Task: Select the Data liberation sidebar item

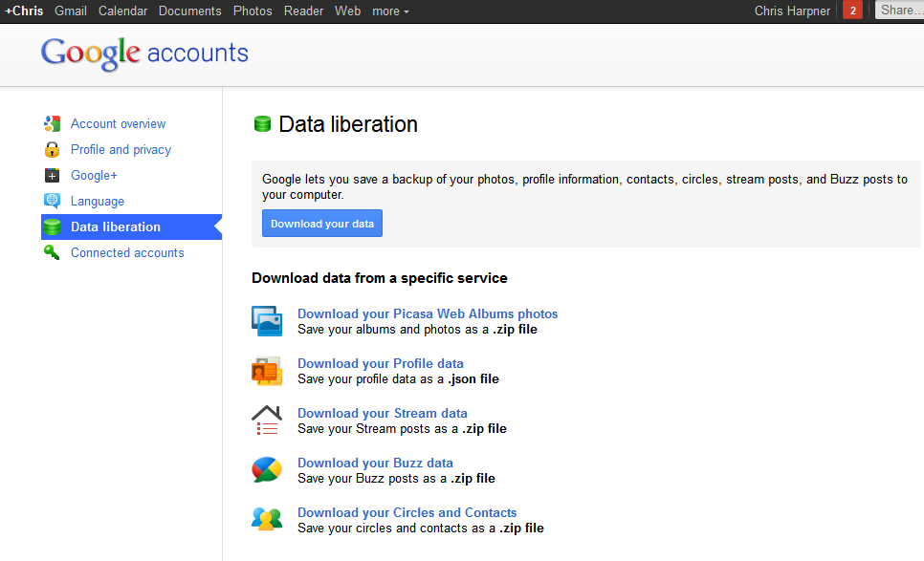Action: [131, 227]
